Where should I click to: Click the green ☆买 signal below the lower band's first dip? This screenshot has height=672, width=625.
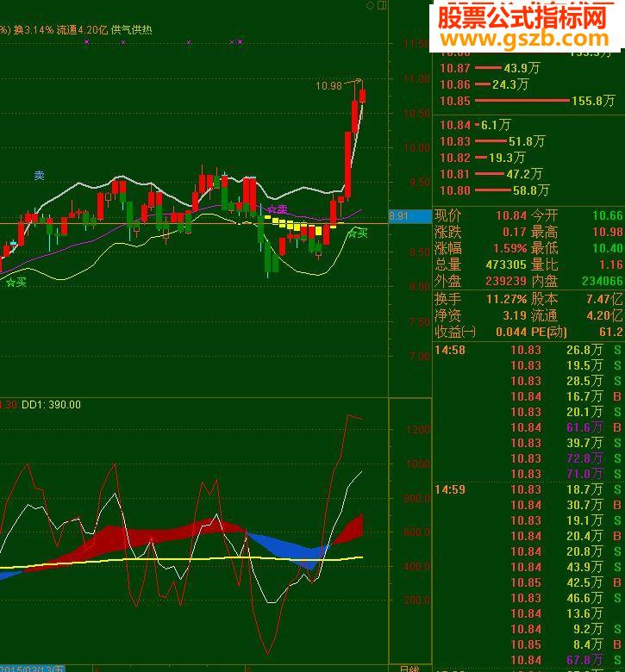click(16, 283)
